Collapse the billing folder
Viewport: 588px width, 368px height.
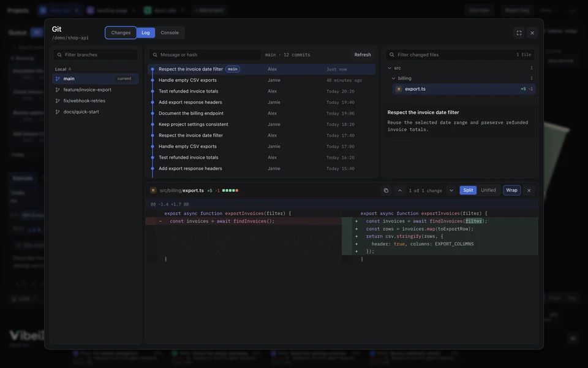click(x=393, y=79)
